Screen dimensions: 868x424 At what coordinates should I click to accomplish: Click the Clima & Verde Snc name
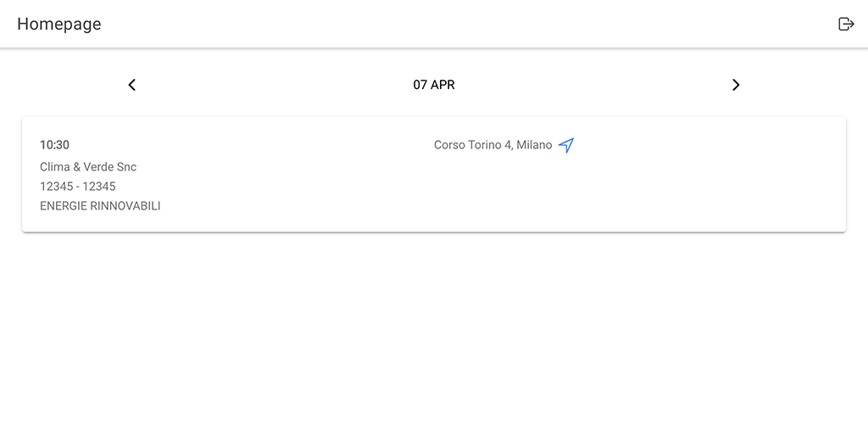pyautogui.click(x=88, y=166)
